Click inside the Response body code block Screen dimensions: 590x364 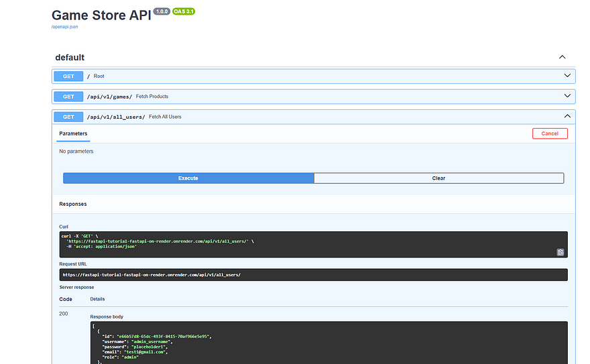(328, 342)
